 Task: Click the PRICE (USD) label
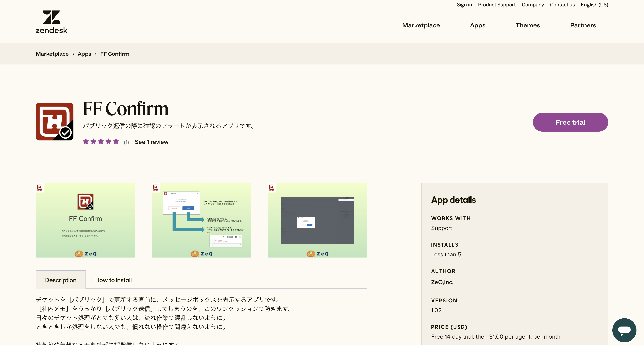click(449, 327)
